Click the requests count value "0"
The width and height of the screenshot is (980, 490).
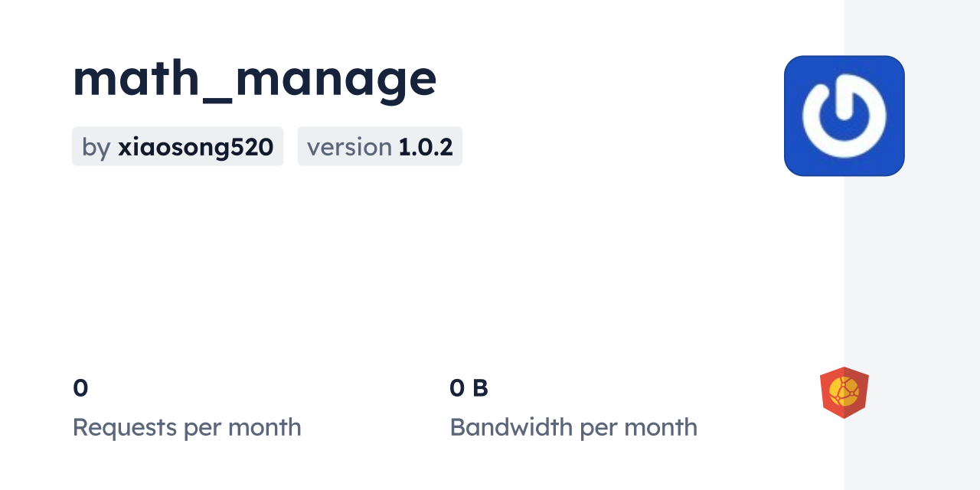click(80, 388)
